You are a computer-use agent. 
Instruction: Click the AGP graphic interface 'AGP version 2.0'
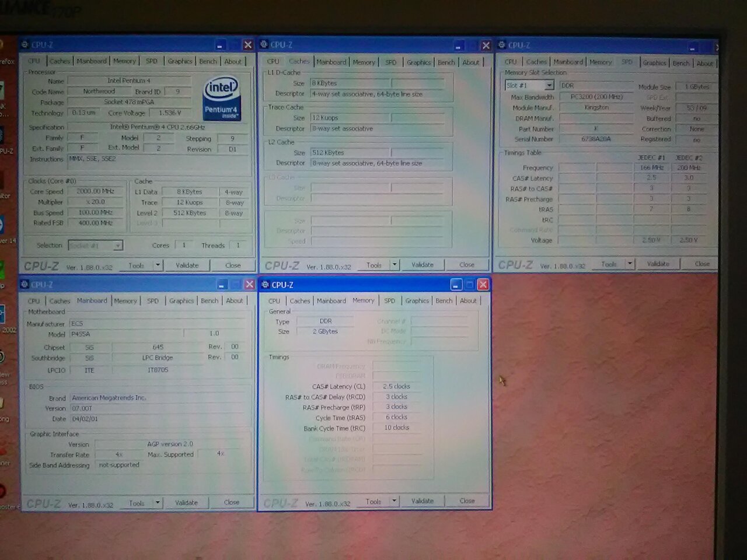[170, 444]
